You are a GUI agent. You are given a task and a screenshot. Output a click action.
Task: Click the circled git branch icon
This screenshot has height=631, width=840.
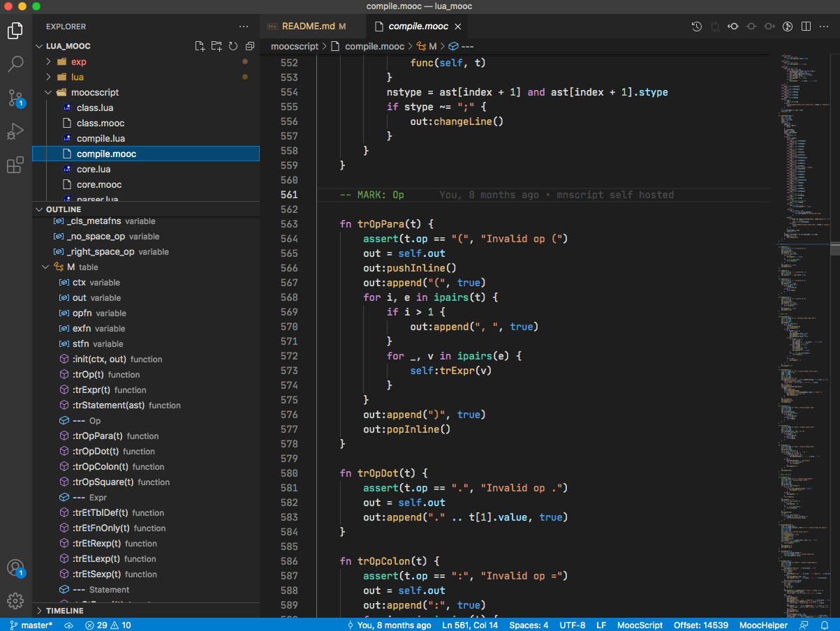[788, 27]
